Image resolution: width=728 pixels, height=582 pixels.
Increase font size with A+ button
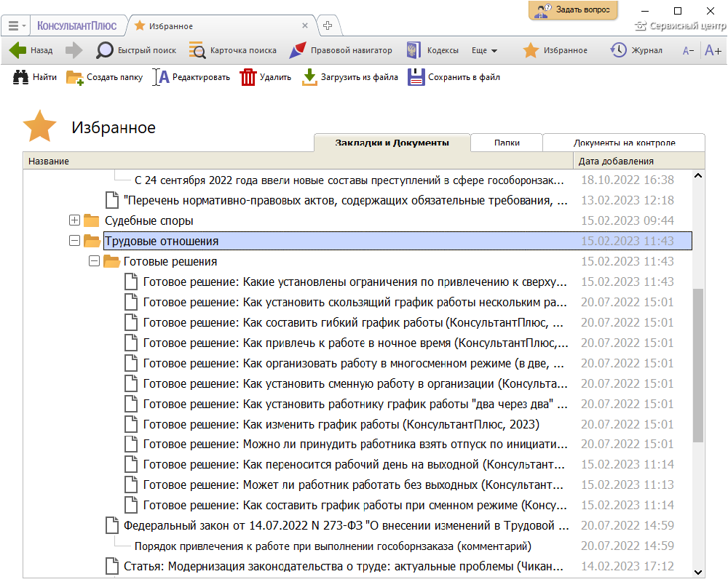tap(713, 50)
